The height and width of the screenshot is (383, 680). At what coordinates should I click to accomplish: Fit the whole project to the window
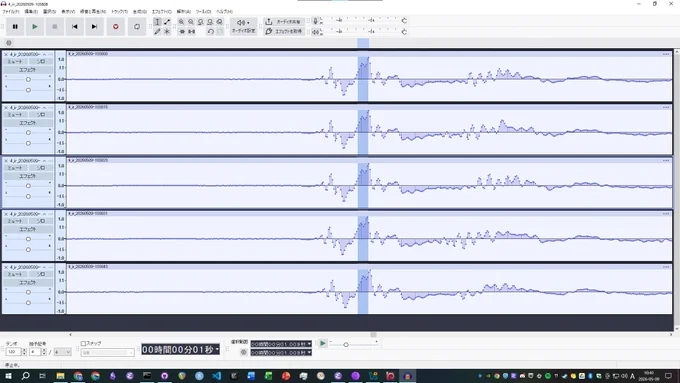210,22
